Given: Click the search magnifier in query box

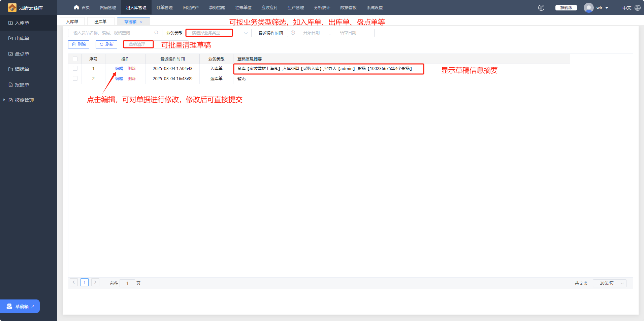Looking at the screenshot, I should [156, 33].
